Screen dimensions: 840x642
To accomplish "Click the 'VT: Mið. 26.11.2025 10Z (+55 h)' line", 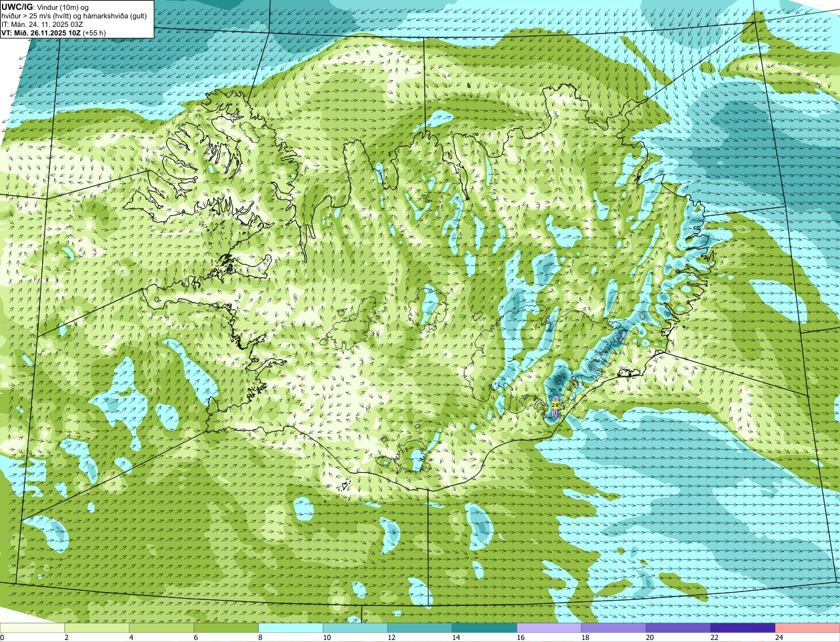I will click(x=53, y=33).
